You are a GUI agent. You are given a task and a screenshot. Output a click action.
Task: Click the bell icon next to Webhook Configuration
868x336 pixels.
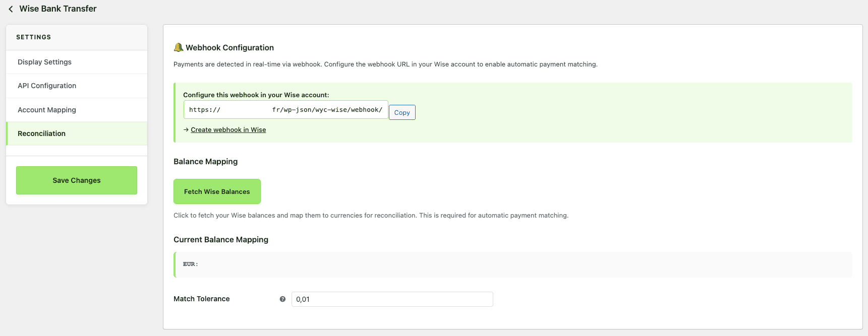click(x=178, y=47)
